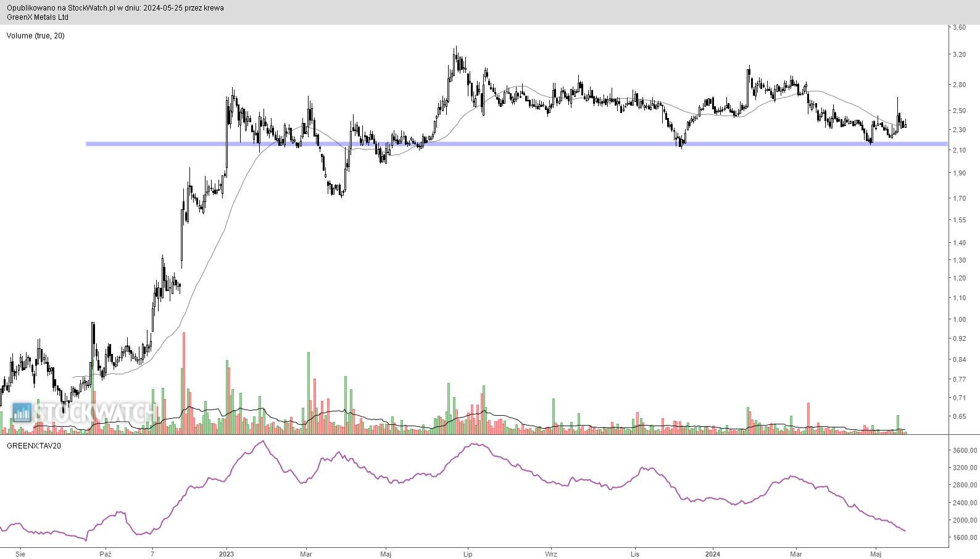This screenshot has width=980, height=559.
Task: Click the 0,92 price axis label
Action: [x=959, y=338]
